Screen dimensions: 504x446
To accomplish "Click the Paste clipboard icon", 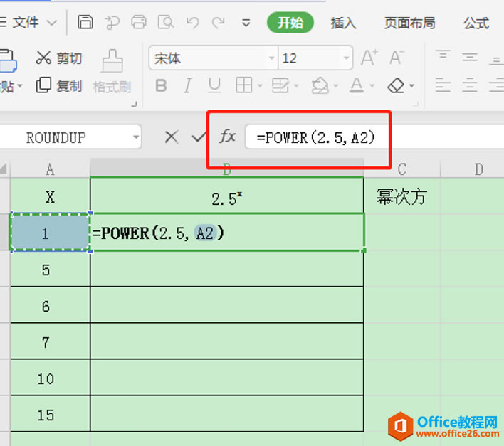I will click(x=8, y=60).
